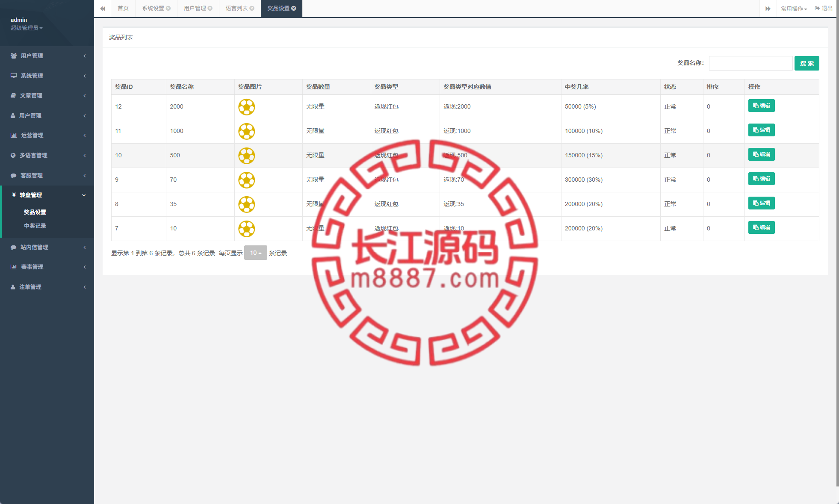Click the forward tabs right arrow icon

pyautogui.click(x=768, y=9)
